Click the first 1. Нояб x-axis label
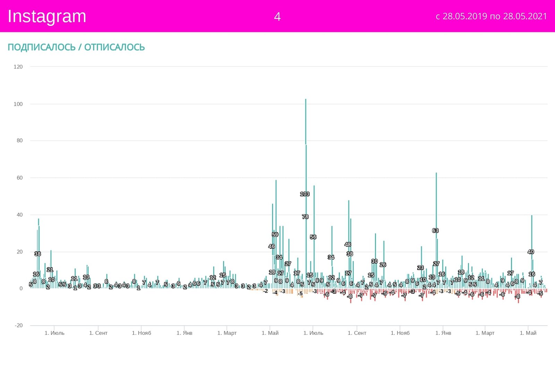 point(141,333)
